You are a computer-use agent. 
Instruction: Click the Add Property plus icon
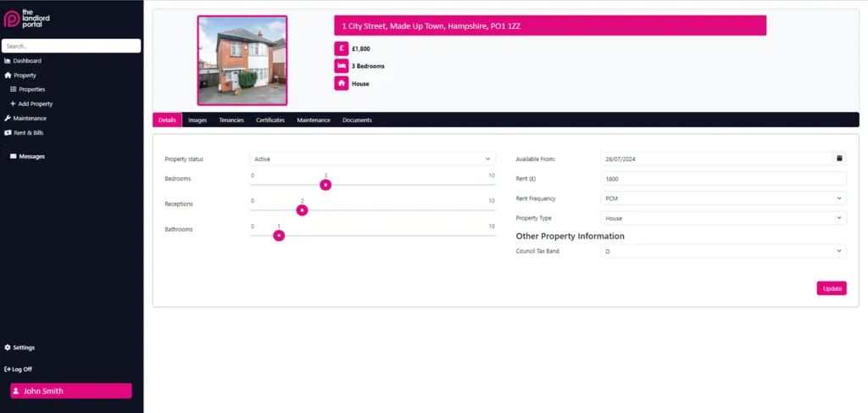pos(14,103)
